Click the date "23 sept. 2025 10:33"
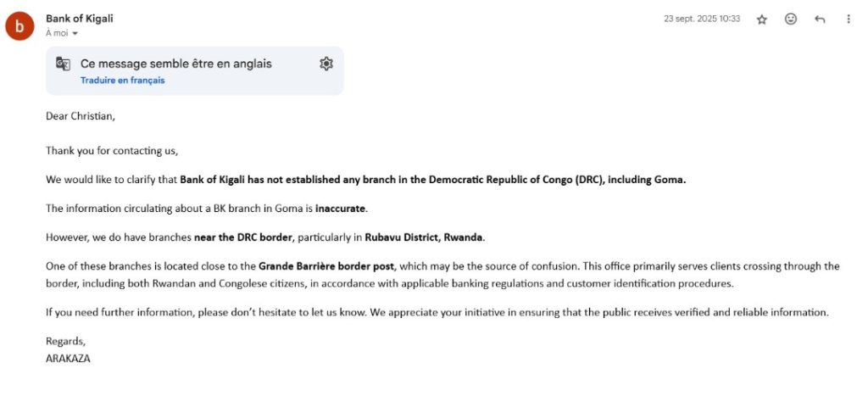The width and height of the screenshot is (868, 396). (x=701, y=19)
